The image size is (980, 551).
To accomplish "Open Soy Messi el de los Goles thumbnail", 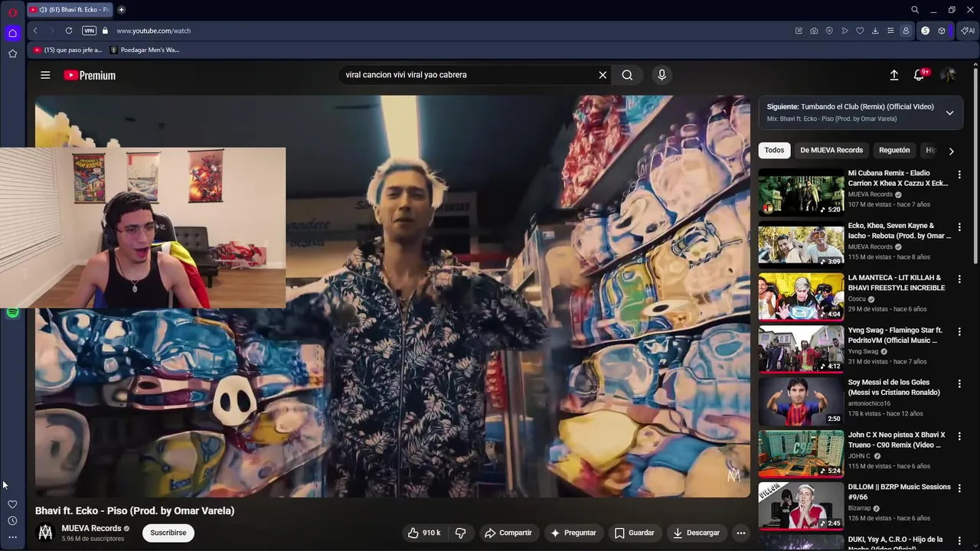I will coord(801,401).
